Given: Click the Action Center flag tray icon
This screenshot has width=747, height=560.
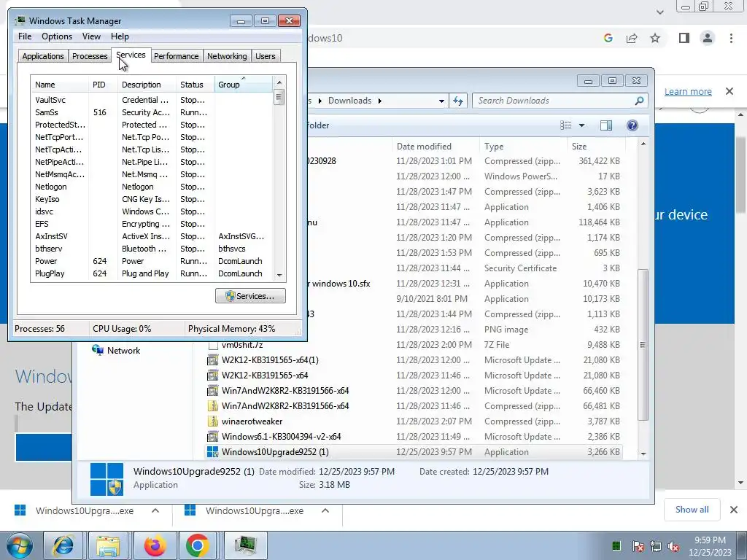Looking at the screenshot, I should click(638, 546).
